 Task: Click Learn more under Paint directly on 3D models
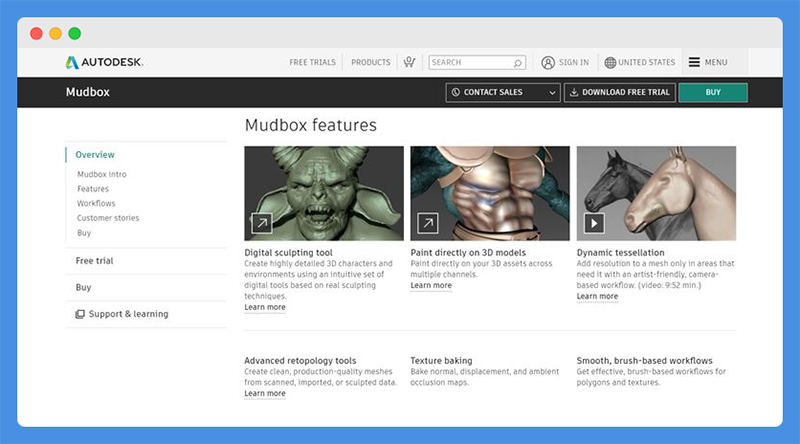[431, 285]
